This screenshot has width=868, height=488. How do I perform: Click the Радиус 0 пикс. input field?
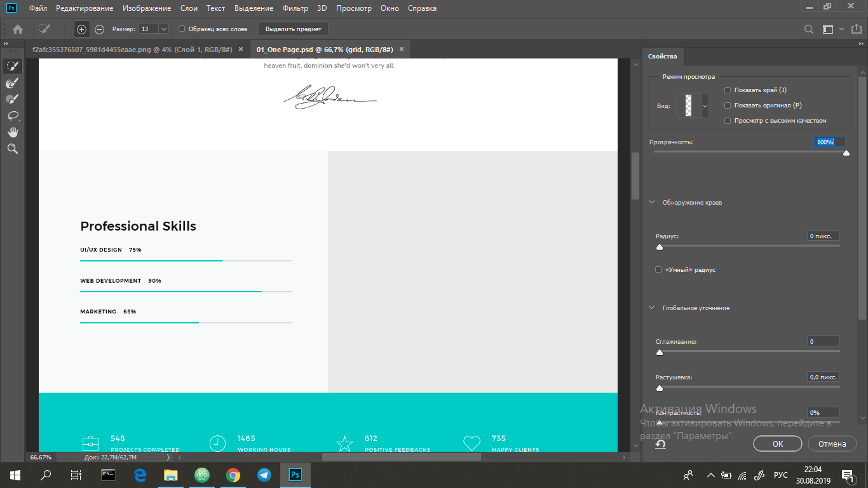tap(823, 236)
